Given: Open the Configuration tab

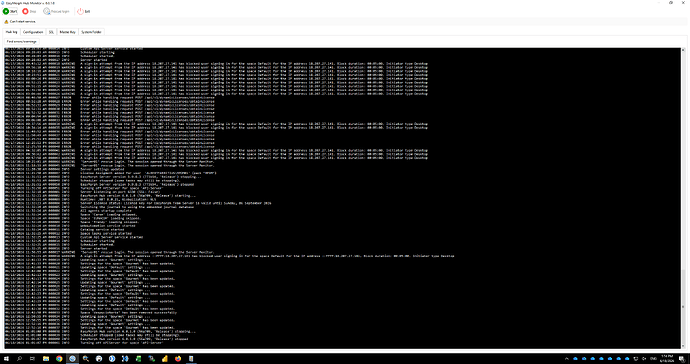Looking at the screenshot, I should (33, 32).
